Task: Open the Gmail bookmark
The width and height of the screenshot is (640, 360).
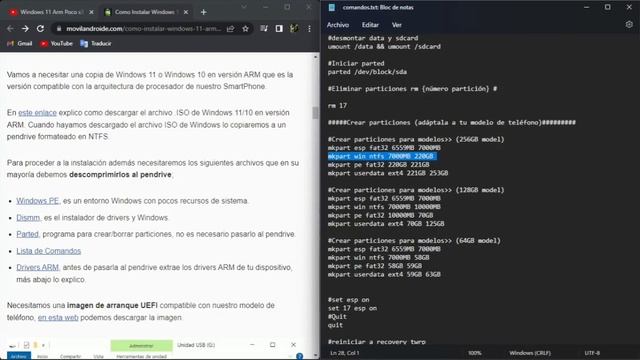Action: (20, 43)
